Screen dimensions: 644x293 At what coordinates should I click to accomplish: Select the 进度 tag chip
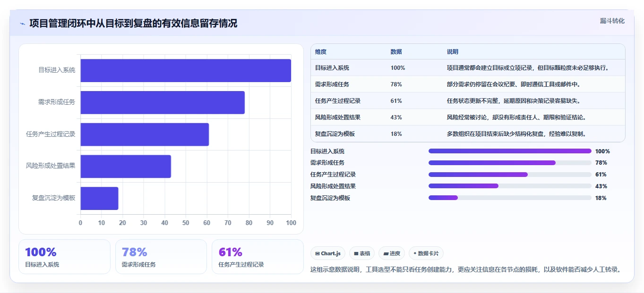coord(392,253)
